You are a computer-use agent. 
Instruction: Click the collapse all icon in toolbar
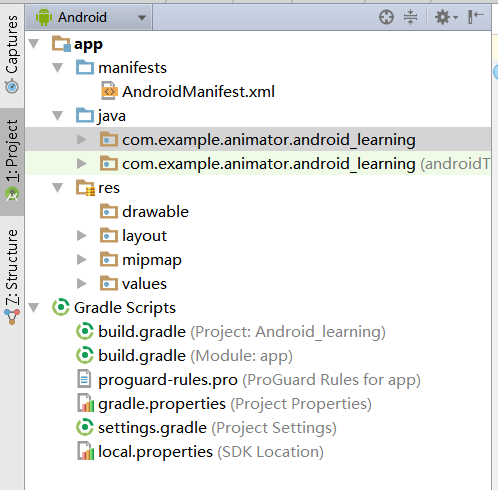click(x=410, y=17)
